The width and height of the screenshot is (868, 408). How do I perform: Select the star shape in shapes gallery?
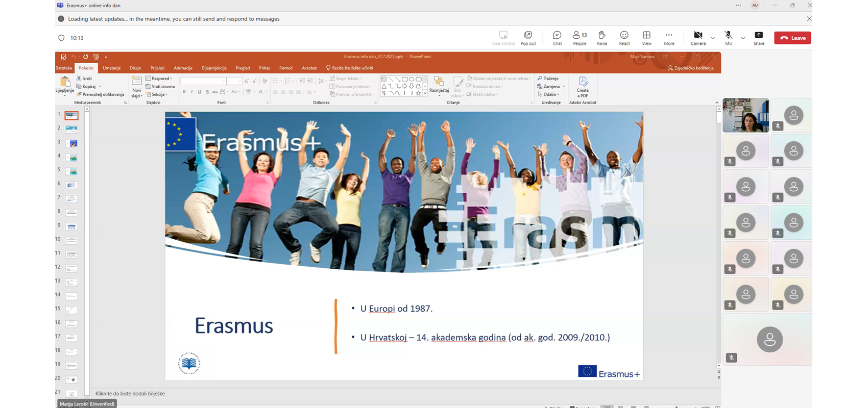(x=418, y=93)
